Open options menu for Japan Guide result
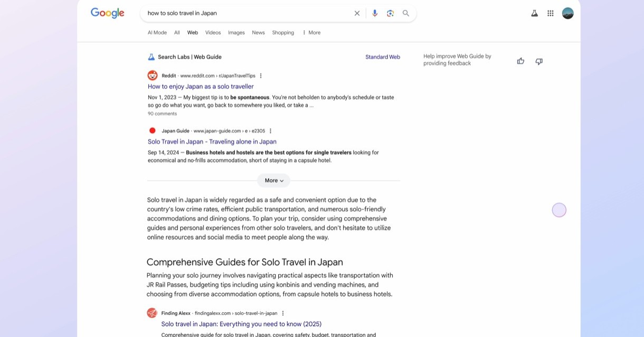 270,131
